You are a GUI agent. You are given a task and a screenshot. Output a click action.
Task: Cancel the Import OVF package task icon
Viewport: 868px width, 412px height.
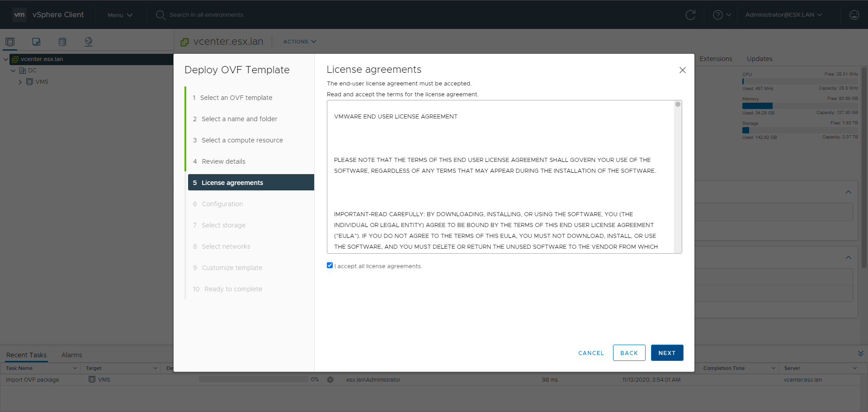coord(330,380)
